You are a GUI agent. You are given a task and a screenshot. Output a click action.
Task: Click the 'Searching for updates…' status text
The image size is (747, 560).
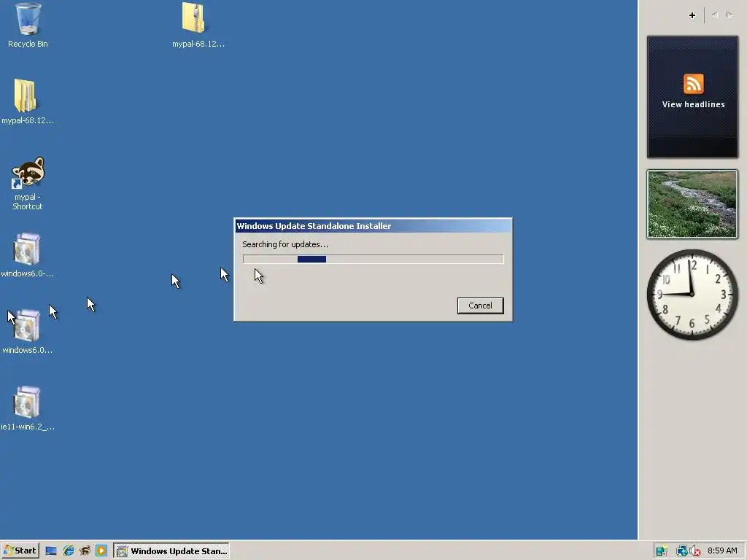[x=285, y=244]
